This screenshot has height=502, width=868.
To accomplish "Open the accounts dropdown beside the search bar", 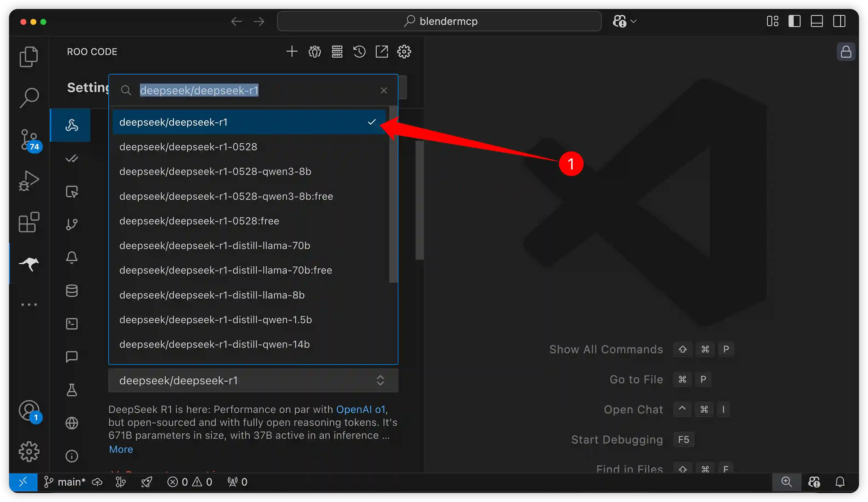I will click(x=624, y=21).
